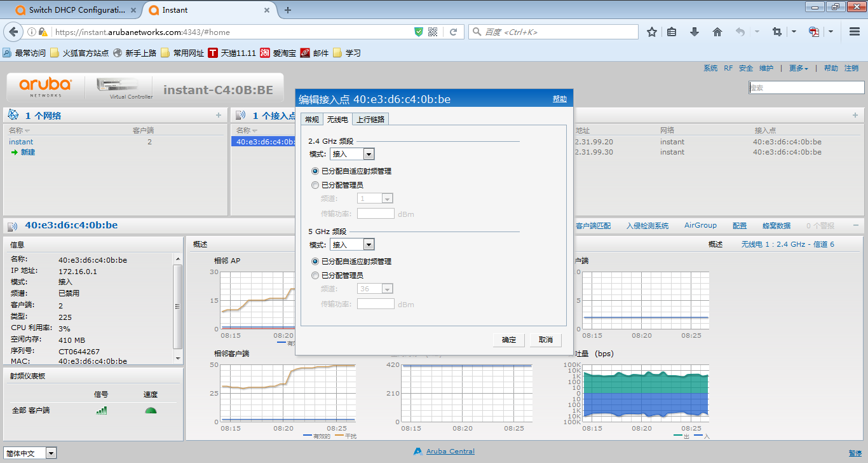Open 安全 menu
The image size is (868, 463).
[746, 68]
